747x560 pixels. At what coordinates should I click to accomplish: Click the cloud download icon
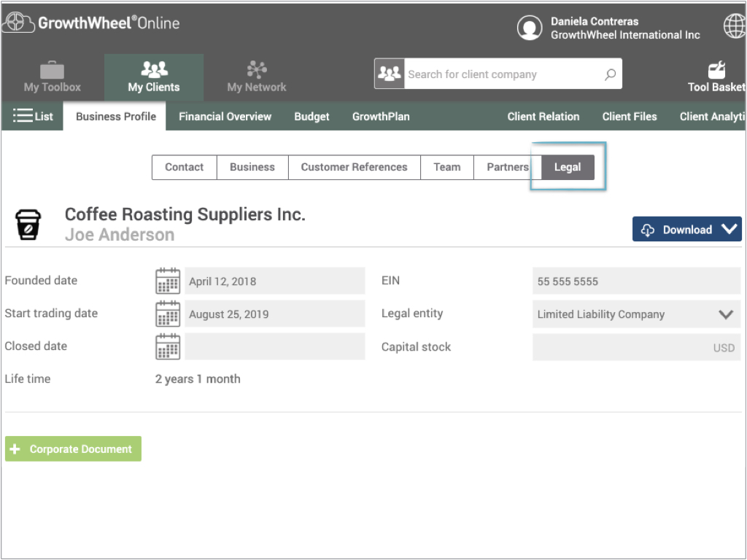648,230
